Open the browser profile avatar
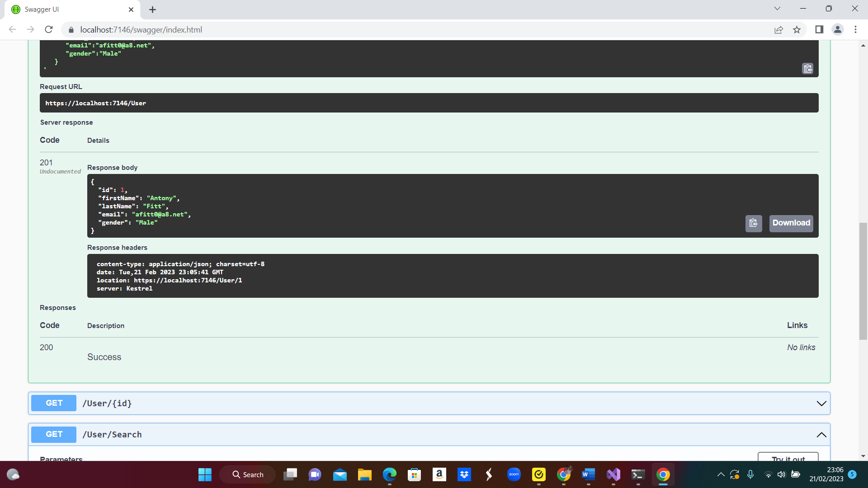The image size is (868, 488). (837, 29)
